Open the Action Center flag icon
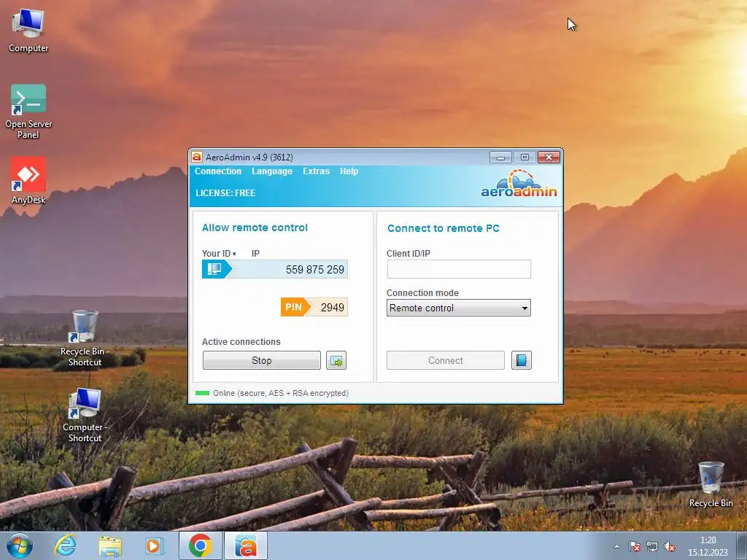The height and width of the screenshot is (560, 747). (x=635, y=547)
